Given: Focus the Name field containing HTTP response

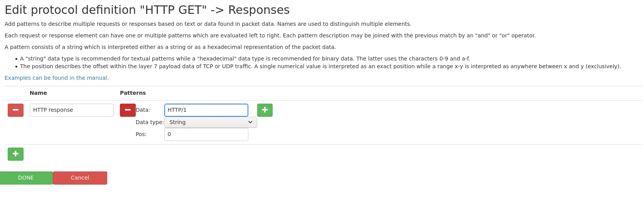Looking at the screenshot, I should pos(72,110).
